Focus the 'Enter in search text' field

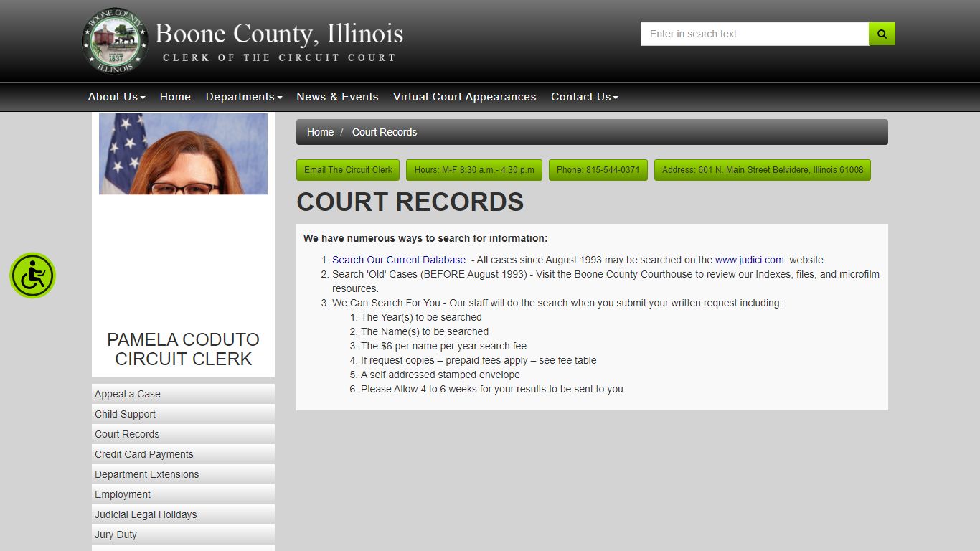click(x=755, y=34)
